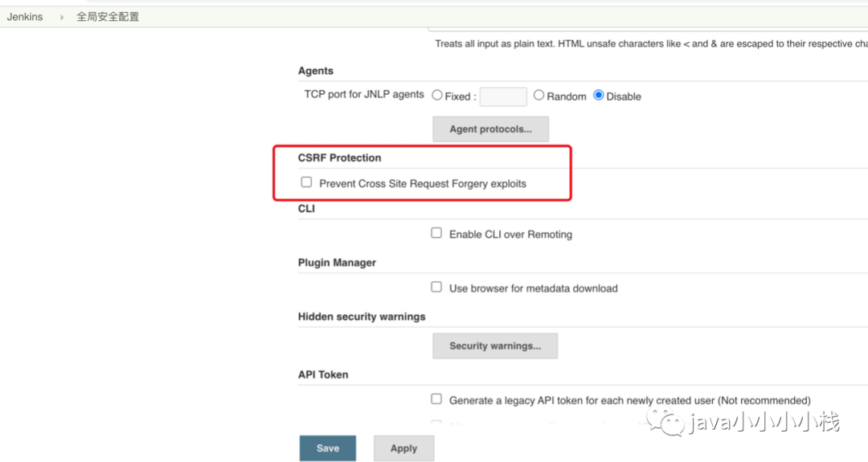
Task: Select the Random port radio button
Action: 539,96
